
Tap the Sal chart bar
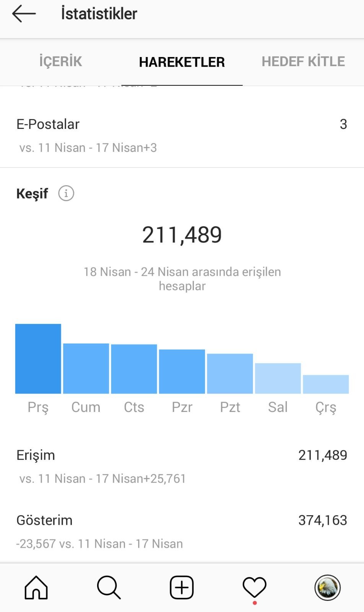(278, 378)
